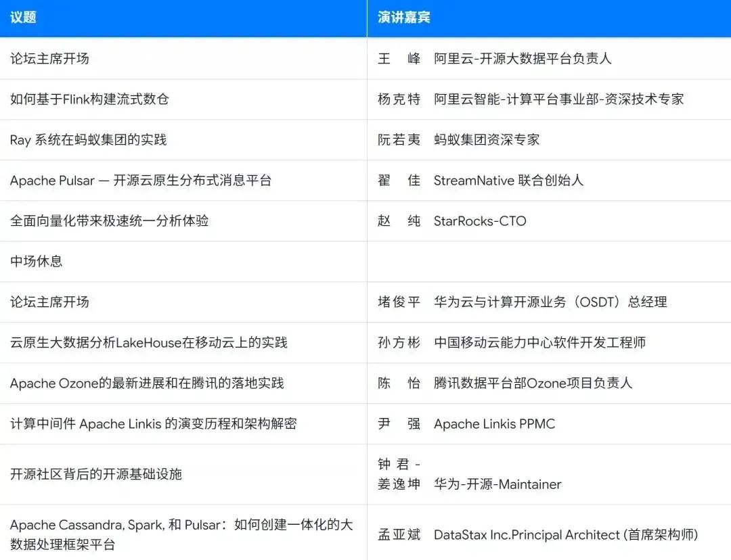Viewport: 731px width, 560px height.
Task: Select topic Ray 系统在蚂蚁集团的实践
Action: coord(88,139)
